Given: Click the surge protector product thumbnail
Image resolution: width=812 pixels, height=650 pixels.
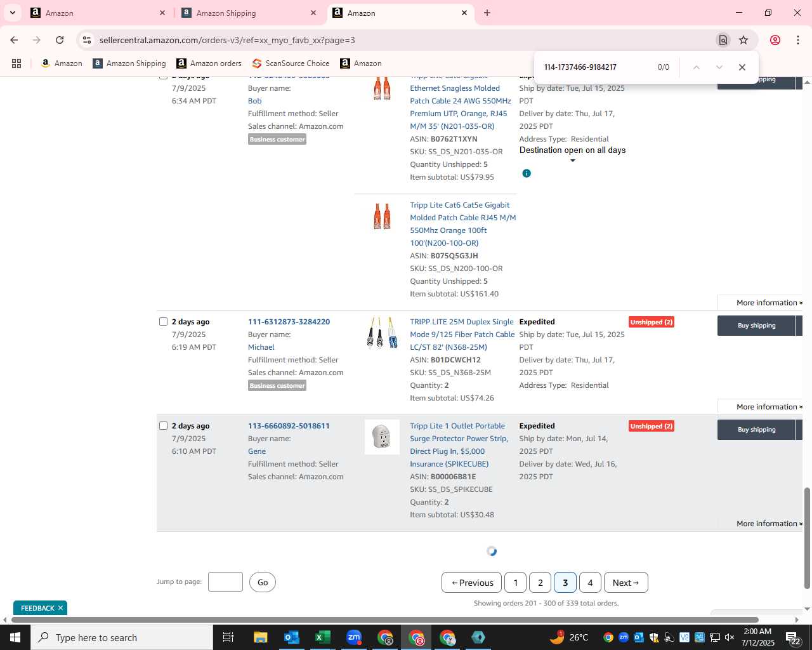Looking at the screenshot, I should (382, 437).
